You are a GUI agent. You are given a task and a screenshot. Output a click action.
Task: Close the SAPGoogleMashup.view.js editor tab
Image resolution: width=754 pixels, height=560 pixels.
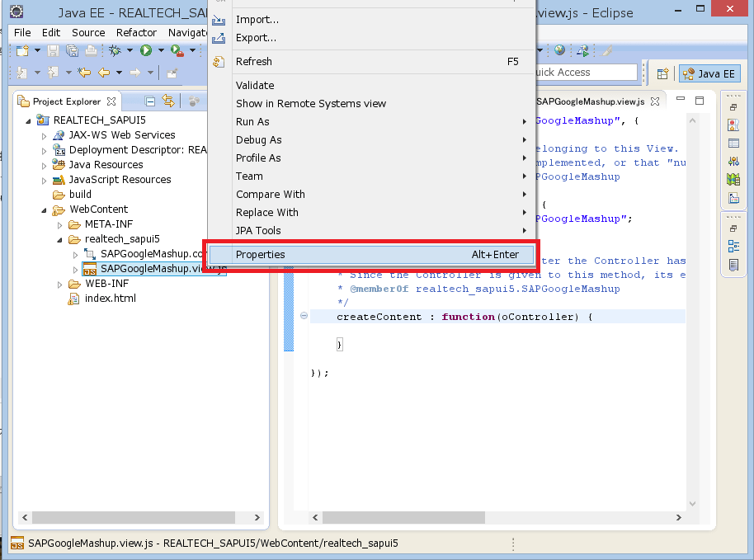pyautogui.click(x=655, y=101)
